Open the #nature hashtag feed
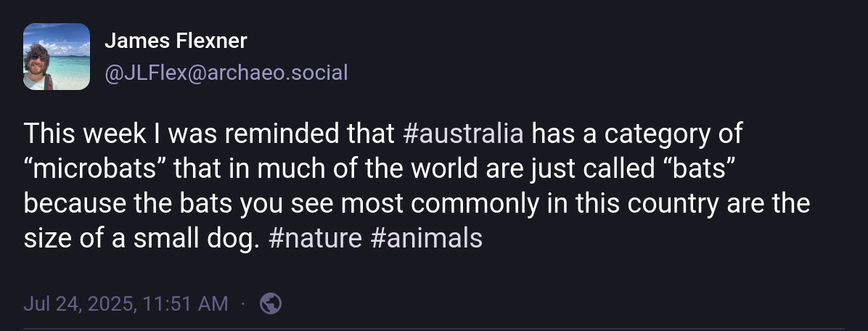The width and height of the screenshot is (868, 331). (314, 238)
